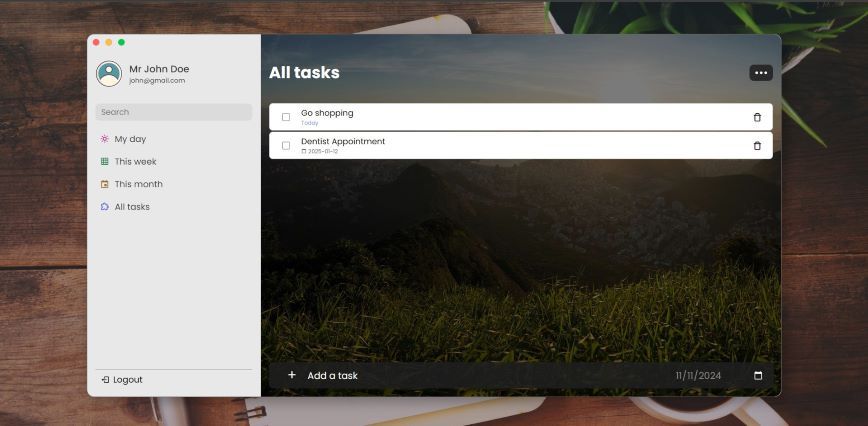Click the trash icon for Dentist Appointment
Viewport: 868px width, 426px height.
(756, 146)
